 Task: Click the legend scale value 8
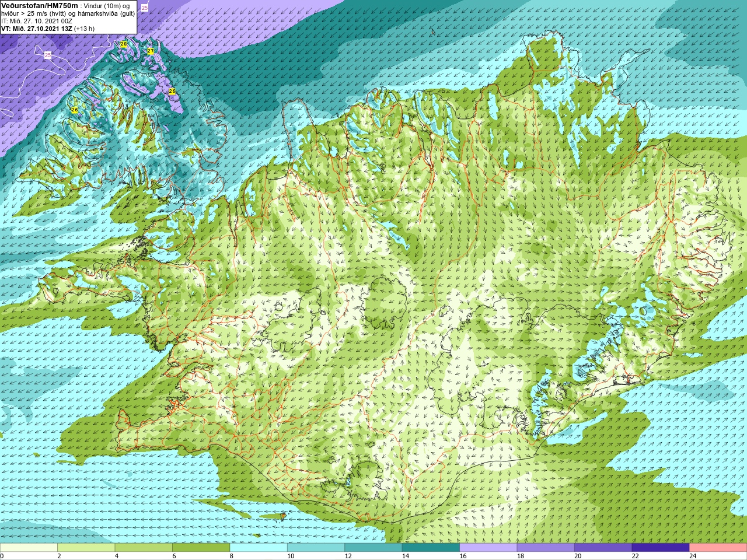pyautogui.click(x=232, y=556)
